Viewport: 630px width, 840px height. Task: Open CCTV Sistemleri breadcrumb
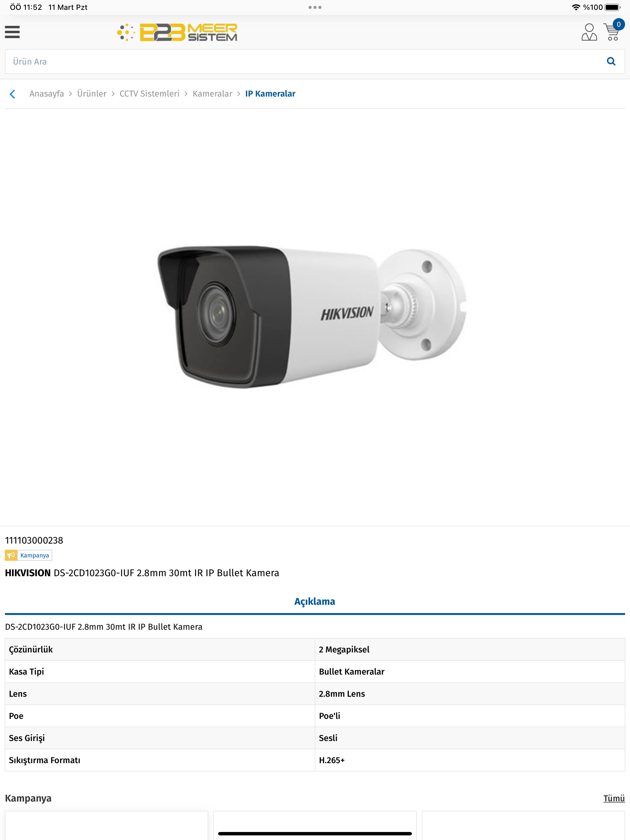point(150,94)
